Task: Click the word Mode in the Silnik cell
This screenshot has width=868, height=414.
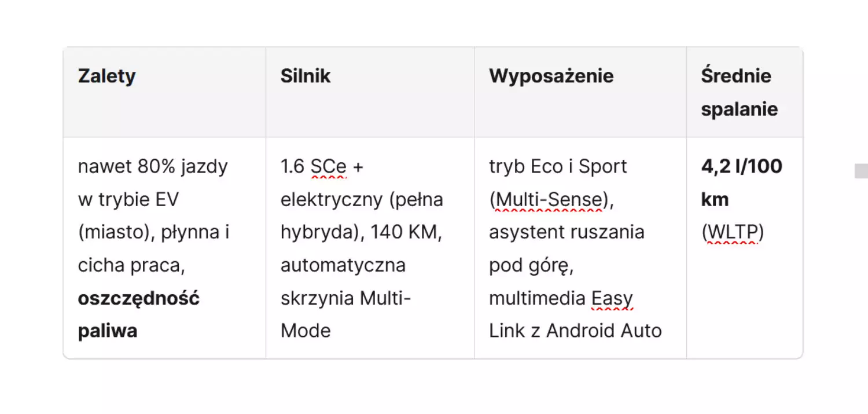Action: click(306, 331)
